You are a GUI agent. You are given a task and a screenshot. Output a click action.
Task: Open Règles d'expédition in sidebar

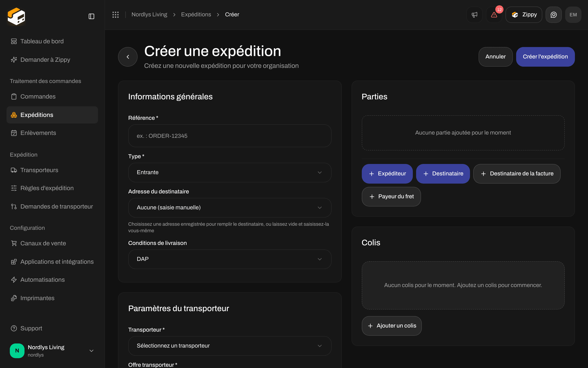(52, 188)
